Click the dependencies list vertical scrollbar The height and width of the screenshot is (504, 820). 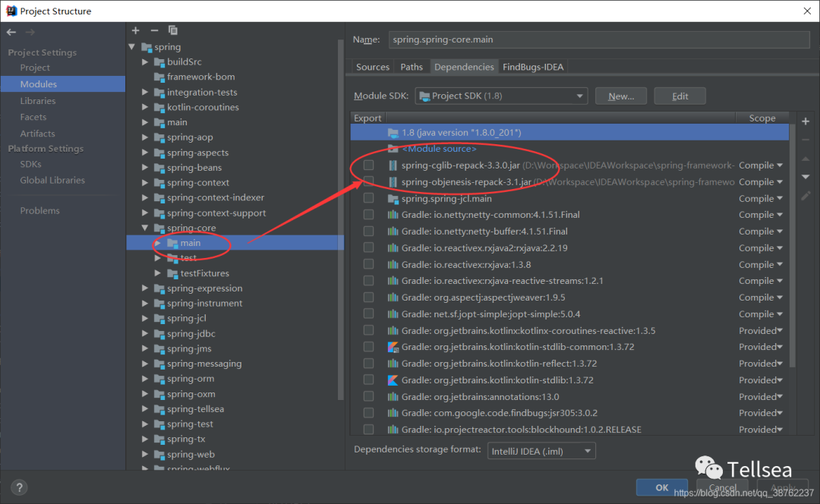(x=792, y=246)
